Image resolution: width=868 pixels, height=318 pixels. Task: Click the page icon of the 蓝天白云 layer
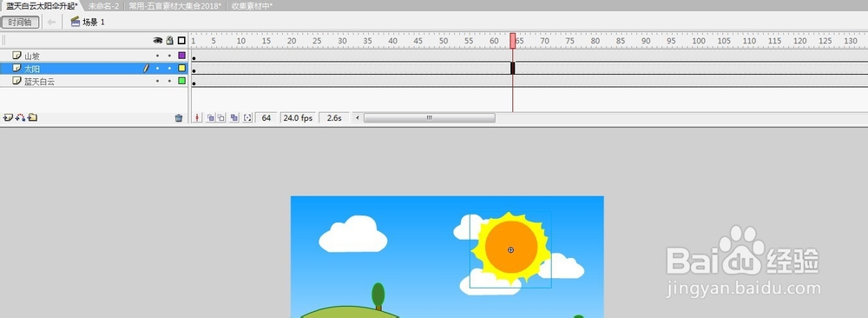tap(16, 81)
